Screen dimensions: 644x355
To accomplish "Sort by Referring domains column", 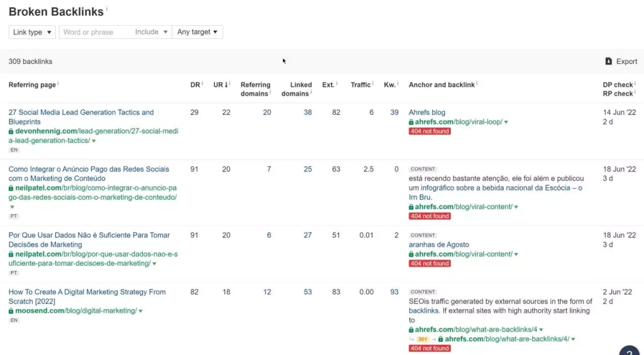I will [255, 89].
